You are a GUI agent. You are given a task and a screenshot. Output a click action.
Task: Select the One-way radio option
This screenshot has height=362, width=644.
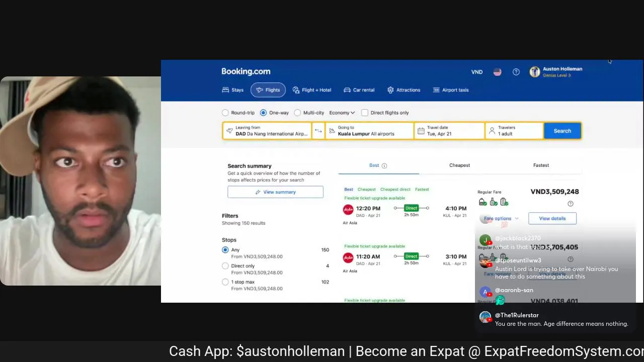tap(263, 113)
